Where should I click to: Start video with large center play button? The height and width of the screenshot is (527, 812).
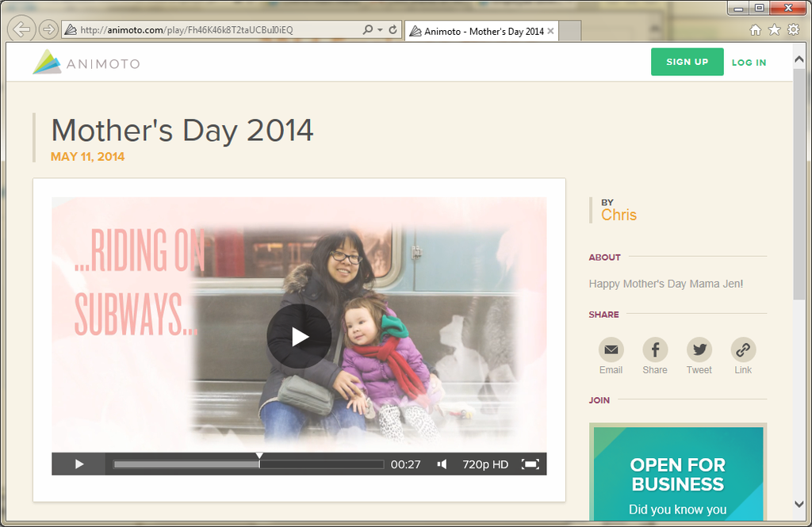pyautogui.click(x=299, y=336)
